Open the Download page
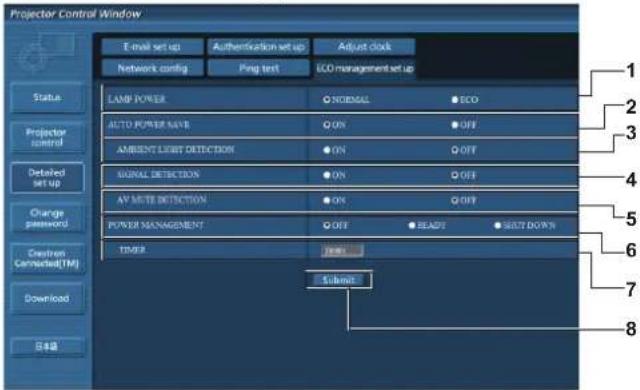This screenshot has width=640, height=390. [47, 299]
